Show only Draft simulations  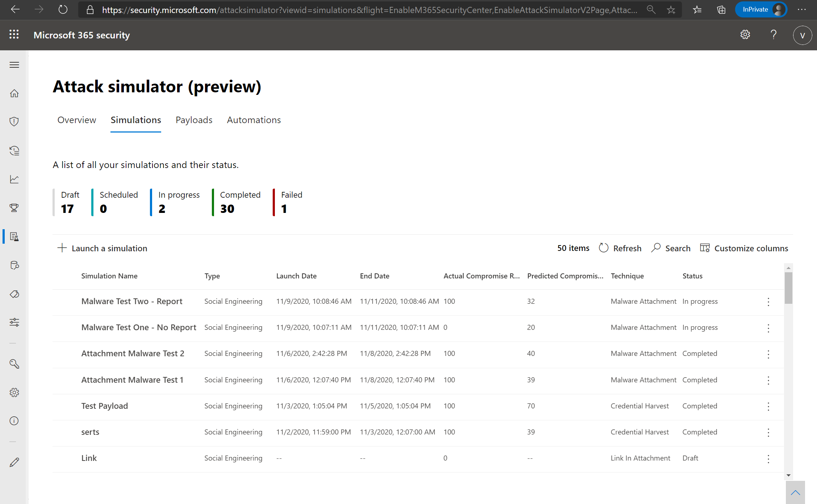pyautogui.click(x=69, y=202)
